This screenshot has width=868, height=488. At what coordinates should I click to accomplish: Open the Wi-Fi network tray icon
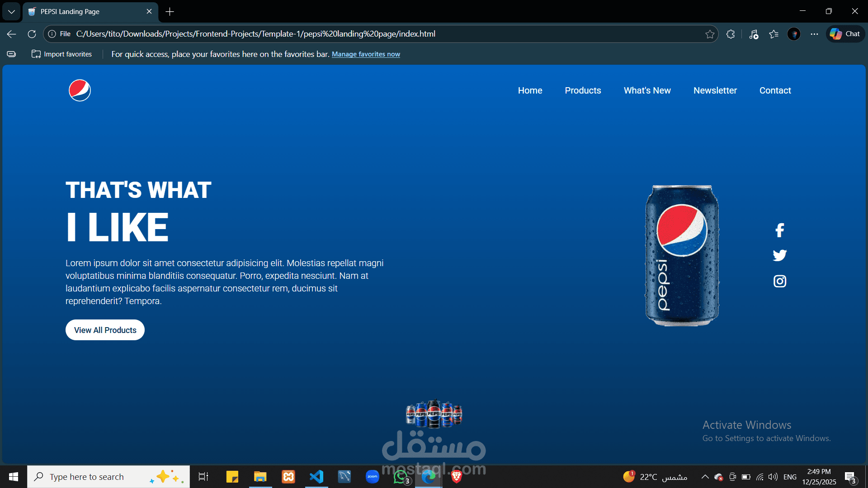[760, 477]
